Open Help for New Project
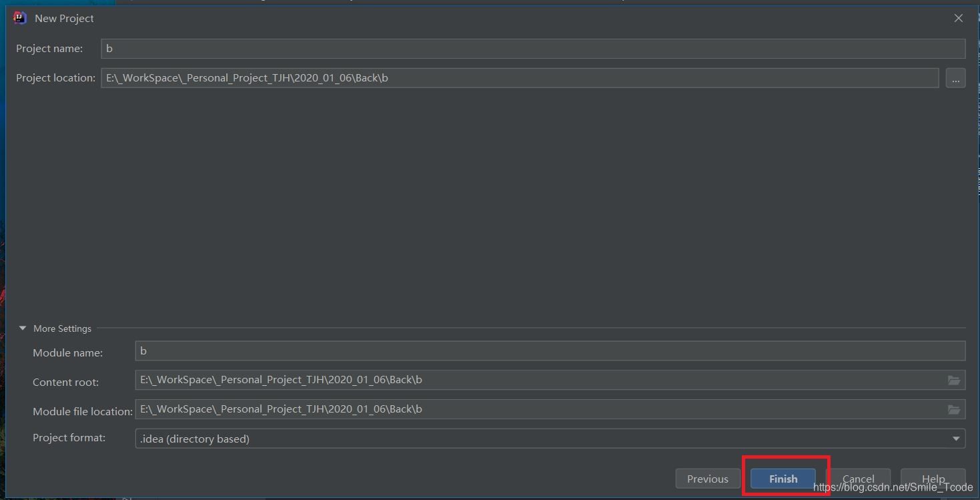Screen dimensions: 980x500 [x=933, y=479]
